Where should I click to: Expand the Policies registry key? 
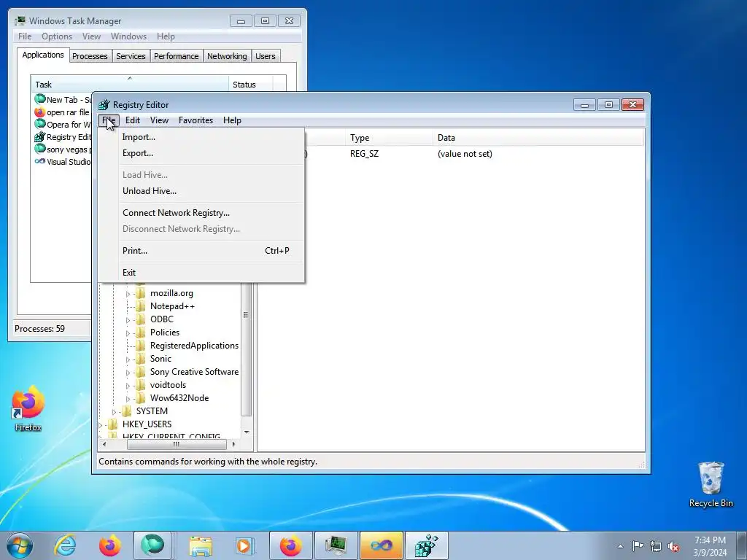coord(128,333)
